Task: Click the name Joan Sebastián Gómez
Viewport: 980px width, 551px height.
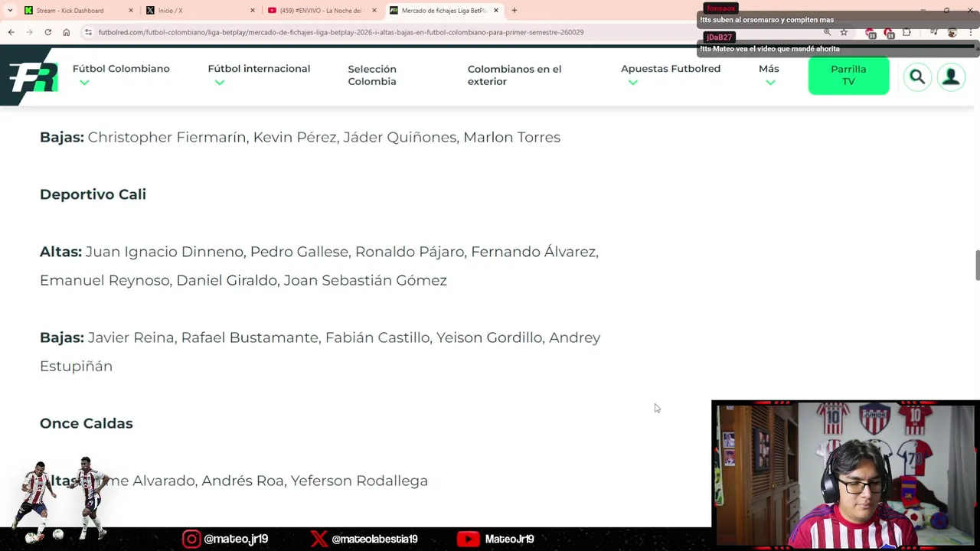Action: pos(365,280)
